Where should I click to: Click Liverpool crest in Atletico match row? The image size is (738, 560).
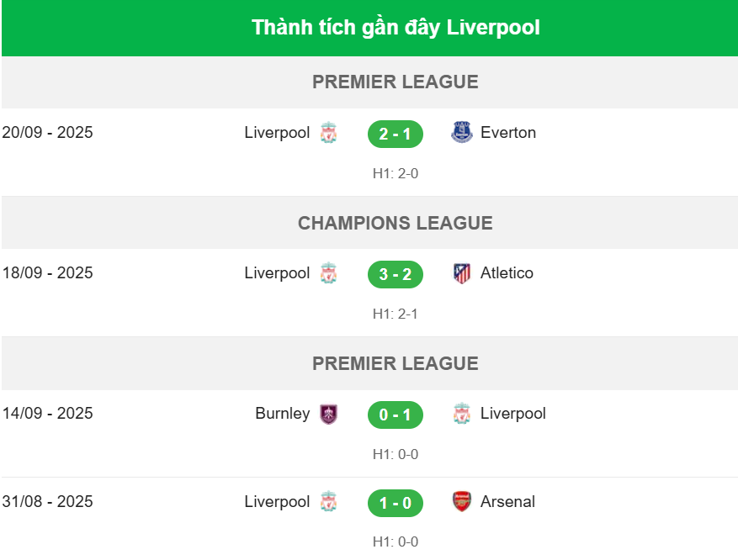tap(328, 273)
